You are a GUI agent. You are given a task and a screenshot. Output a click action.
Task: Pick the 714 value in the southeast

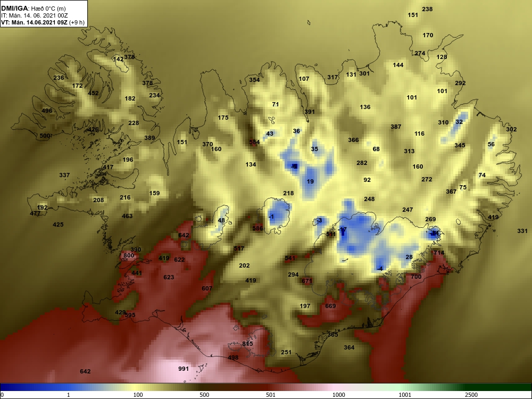point(439,253)
